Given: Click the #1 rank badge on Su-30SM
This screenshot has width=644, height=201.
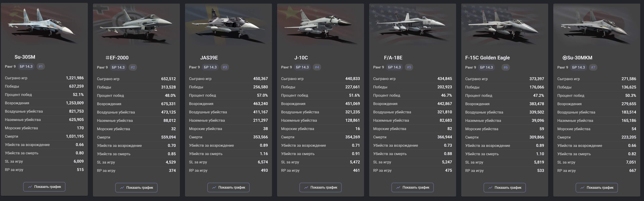Looking at the screenshot, I should pyautogui.click(x=41, y=67).
